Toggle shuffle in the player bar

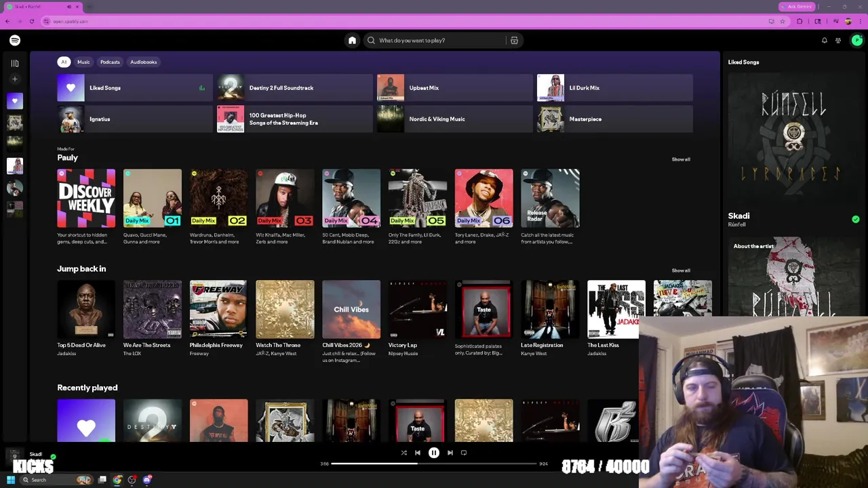[403, 453]
